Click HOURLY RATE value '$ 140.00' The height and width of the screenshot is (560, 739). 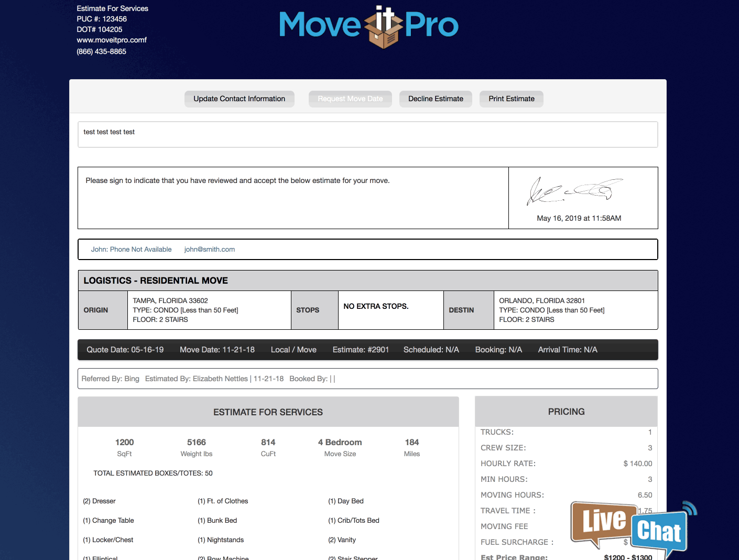638,464
